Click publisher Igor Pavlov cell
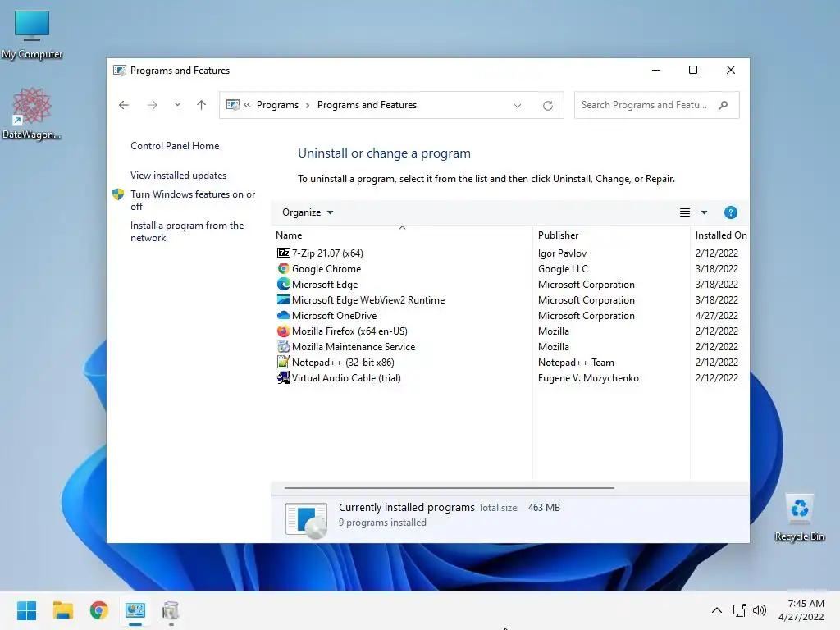Image resolution: width=840 pixels, height=630 pixels. tap(562, 253)
